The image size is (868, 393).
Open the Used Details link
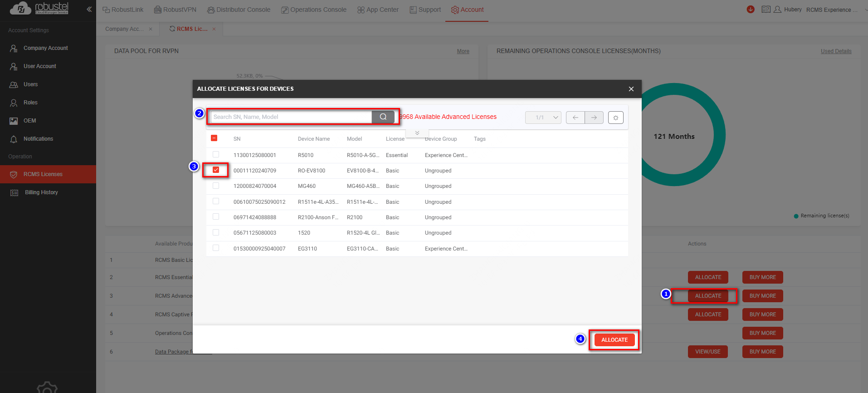tap(836, 51)
